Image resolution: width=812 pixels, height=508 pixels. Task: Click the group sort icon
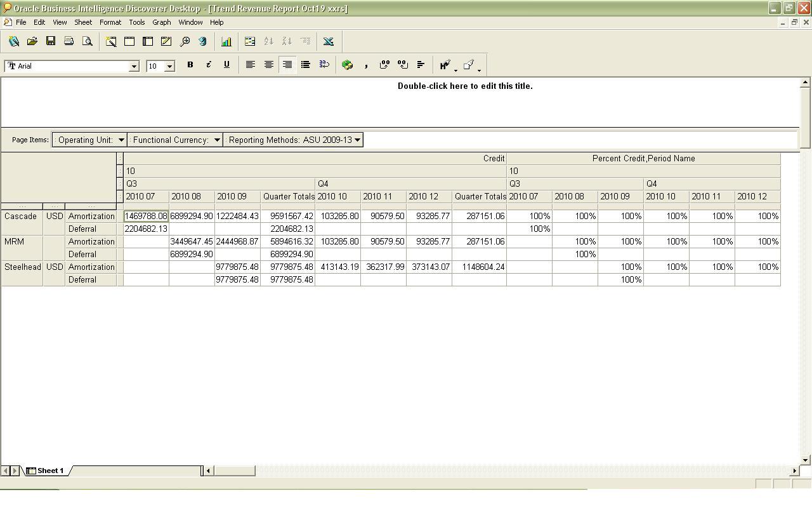point(305,41)
